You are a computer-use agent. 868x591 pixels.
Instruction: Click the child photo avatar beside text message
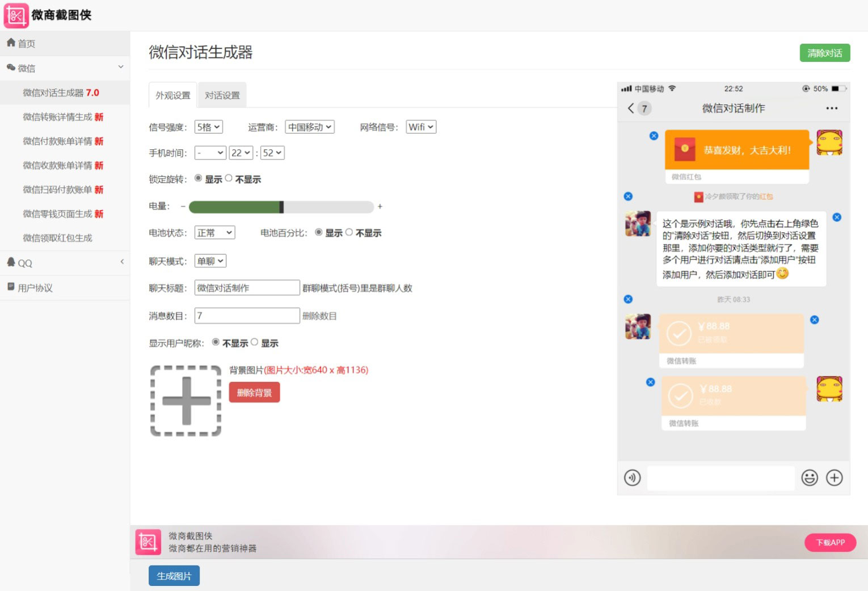coord(638,224)
